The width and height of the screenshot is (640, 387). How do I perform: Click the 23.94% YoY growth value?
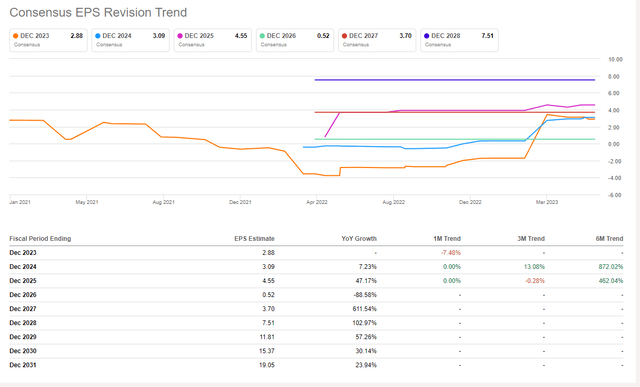[366, 365]
